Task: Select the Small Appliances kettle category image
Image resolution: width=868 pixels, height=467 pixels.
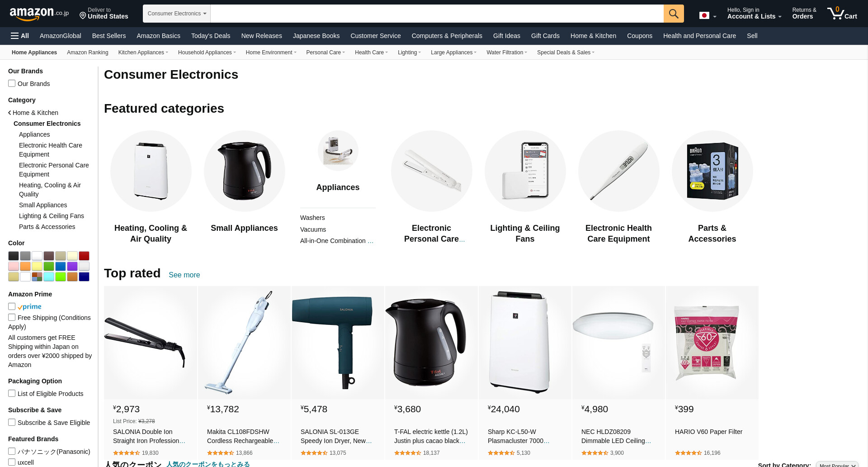Action: coord(244,171)
